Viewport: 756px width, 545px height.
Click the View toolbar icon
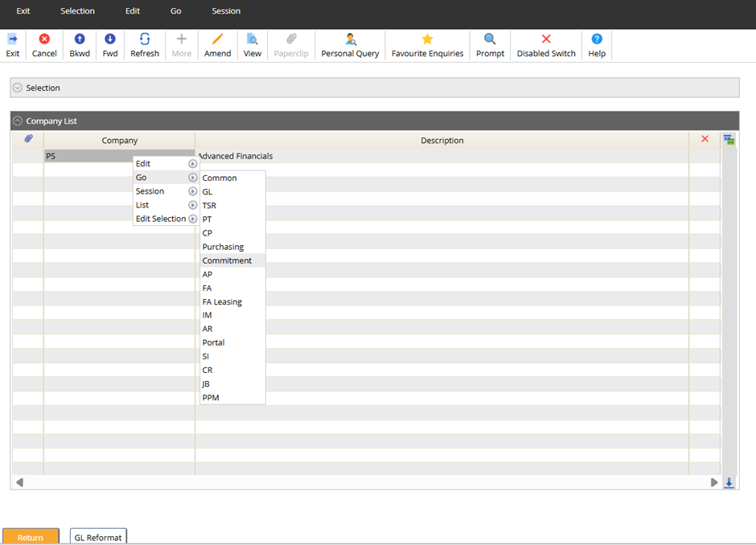pos(253,39)
